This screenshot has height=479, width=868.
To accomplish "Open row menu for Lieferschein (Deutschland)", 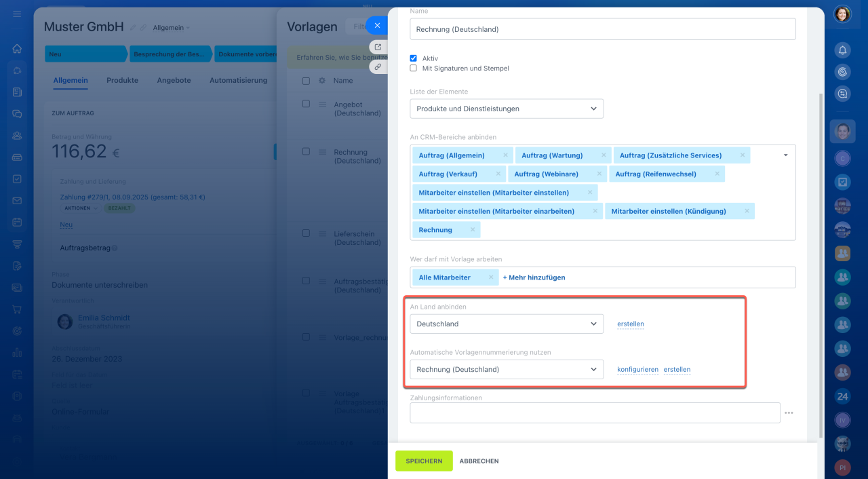I will pyautogui.click(x=323, y=233).
